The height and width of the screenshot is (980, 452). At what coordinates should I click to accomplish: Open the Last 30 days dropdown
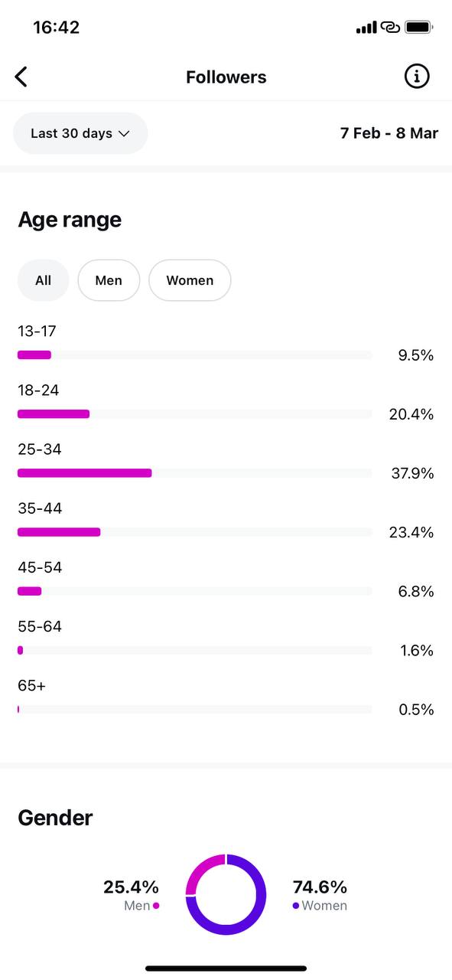80,133
